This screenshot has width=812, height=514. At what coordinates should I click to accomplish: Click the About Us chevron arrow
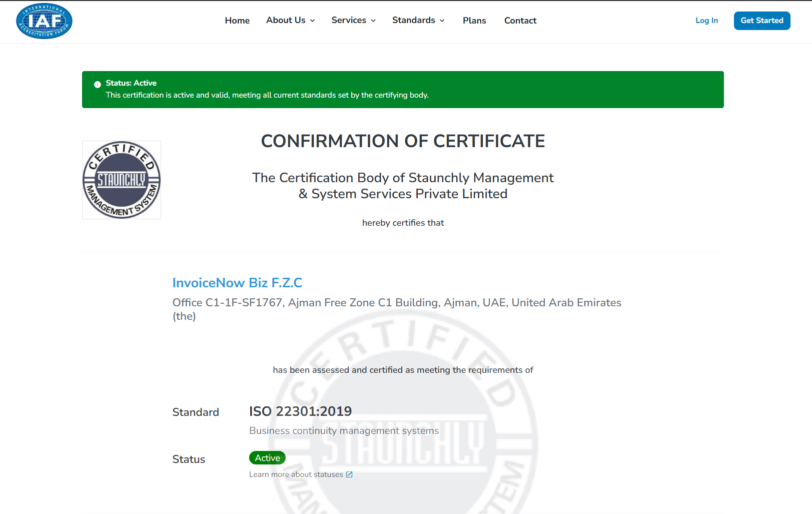[x=313, y=21]
